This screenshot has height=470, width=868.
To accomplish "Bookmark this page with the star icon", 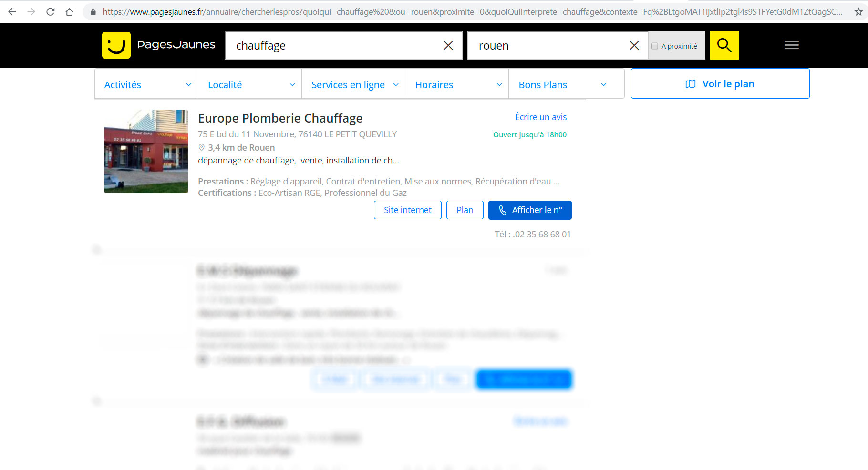I will tap(858, 12).
